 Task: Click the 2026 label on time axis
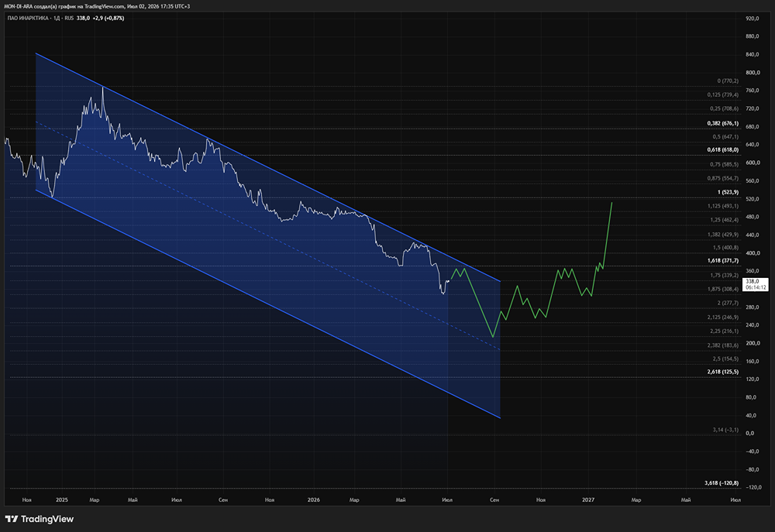(x=313, y=500)
